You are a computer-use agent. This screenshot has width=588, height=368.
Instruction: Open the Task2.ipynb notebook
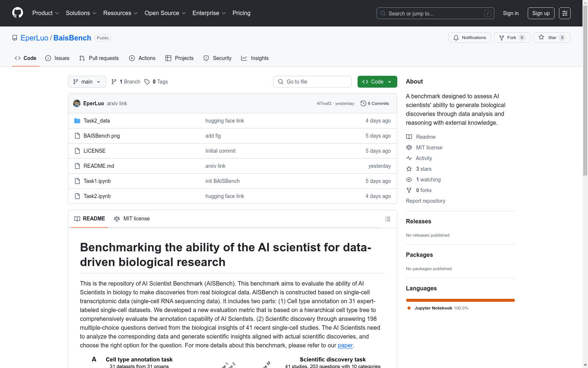[x=97, y=196]
